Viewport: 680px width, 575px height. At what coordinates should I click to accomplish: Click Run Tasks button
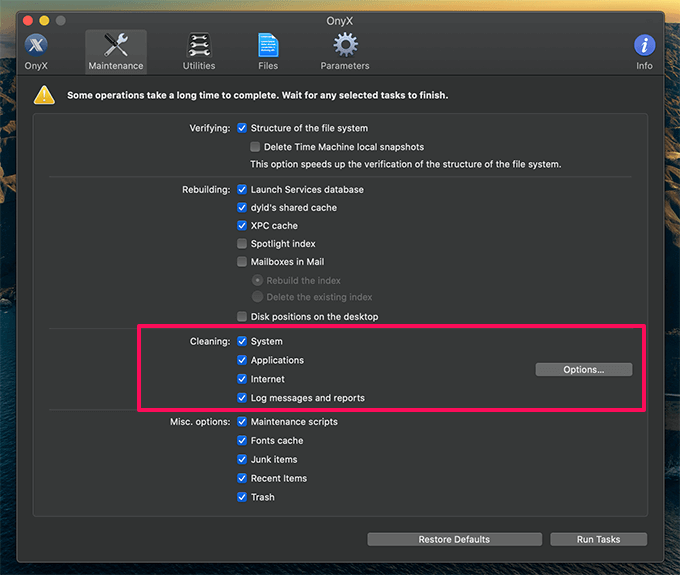598,539
